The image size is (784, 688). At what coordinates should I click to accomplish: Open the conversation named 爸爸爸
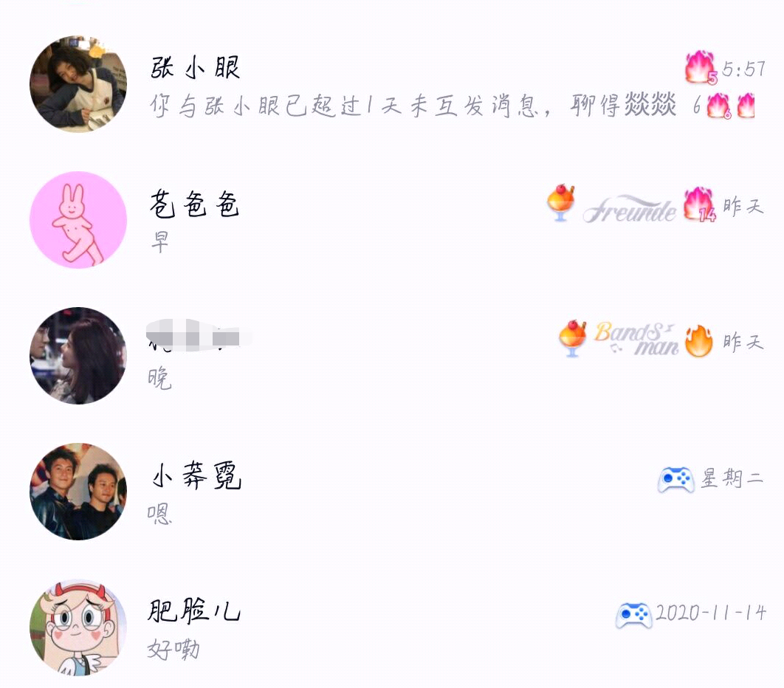coord(392,220)
